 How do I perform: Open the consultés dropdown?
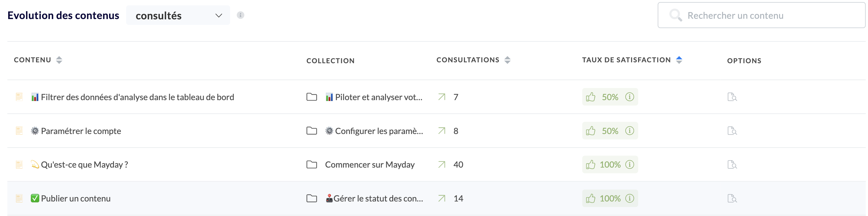pos(178,15)
